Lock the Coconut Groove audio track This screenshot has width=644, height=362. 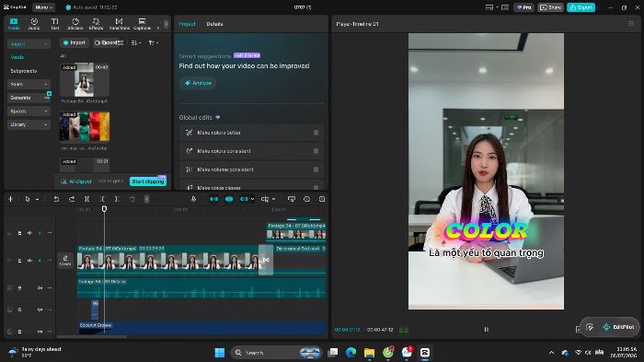[19, 332]
